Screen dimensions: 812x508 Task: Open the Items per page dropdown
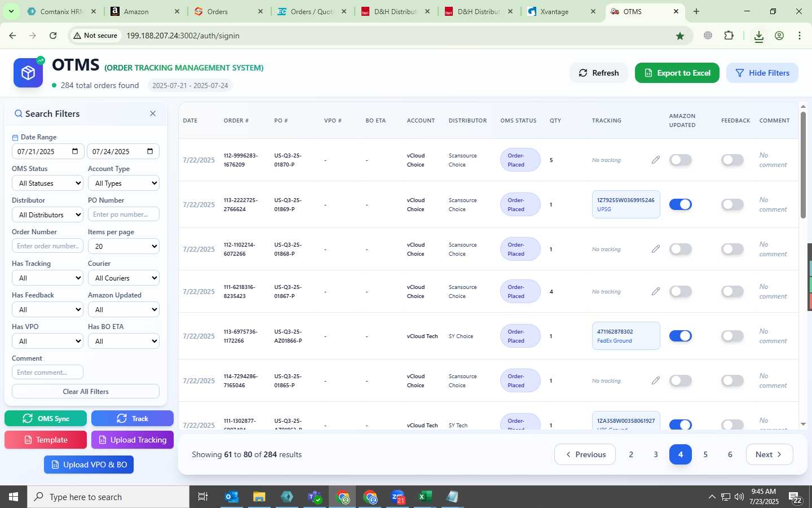pyautogui.click(x=123, y=247)
